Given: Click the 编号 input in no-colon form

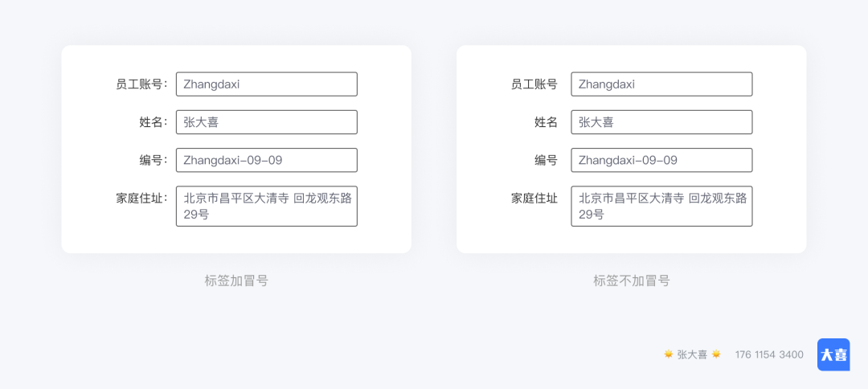Looking at the screenshot, I should [661, 161].
